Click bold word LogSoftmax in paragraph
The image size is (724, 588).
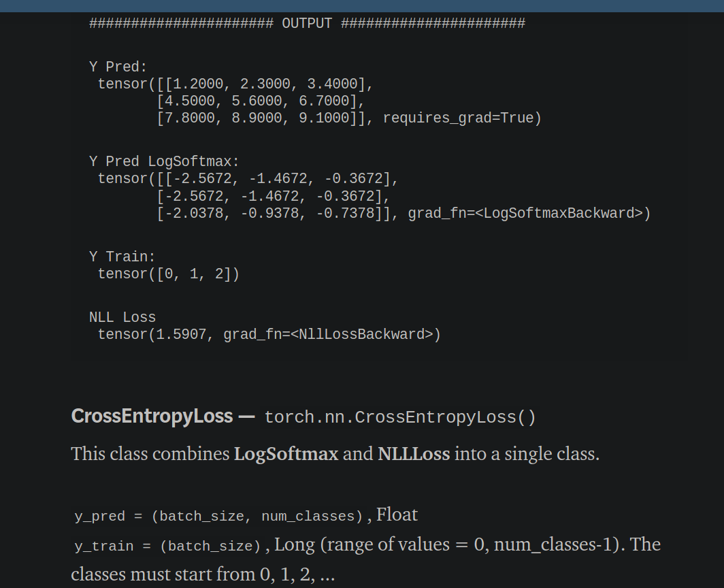[286, 453]
